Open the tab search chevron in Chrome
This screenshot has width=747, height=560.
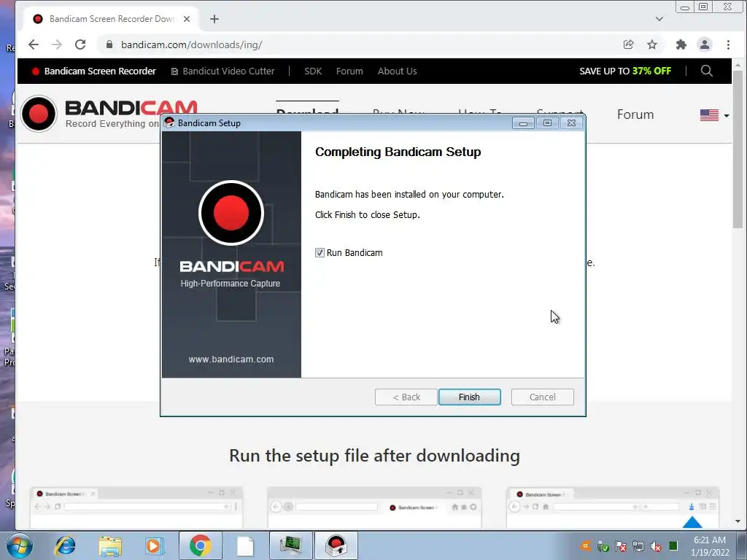coord(659,19)
